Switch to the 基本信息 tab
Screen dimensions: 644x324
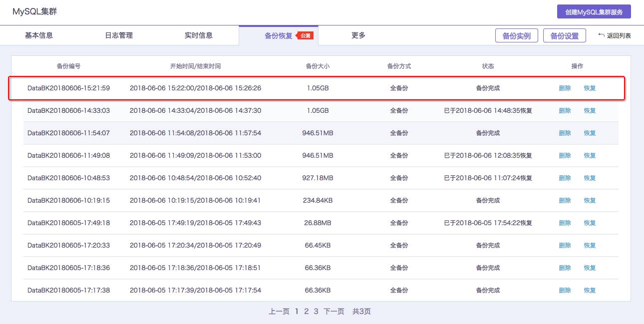pyautogui.click(x=39, y=35)
